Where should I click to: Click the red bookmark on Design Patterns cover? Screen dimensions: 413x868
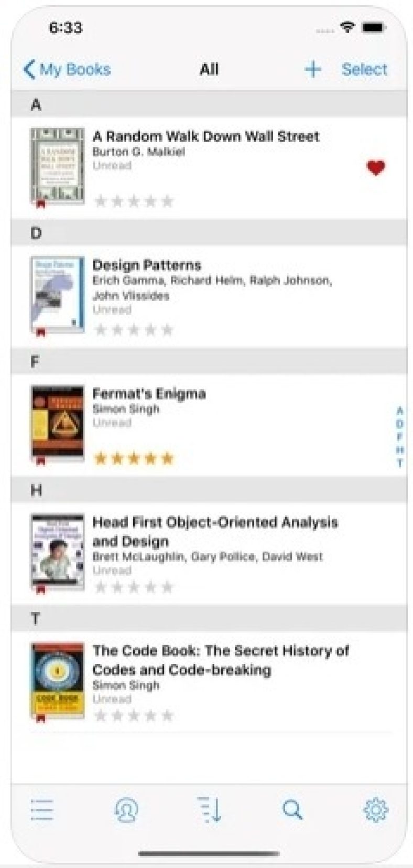click(41, 333)
